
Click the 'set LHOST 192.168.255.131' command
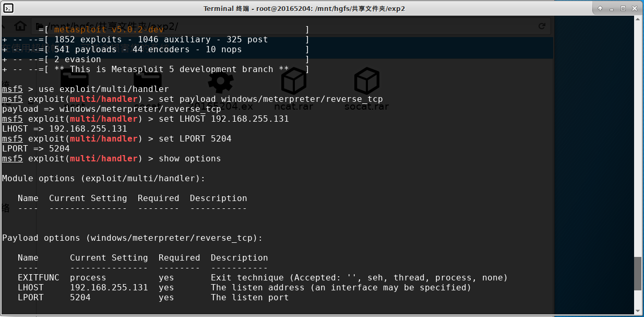coord(223,119)
